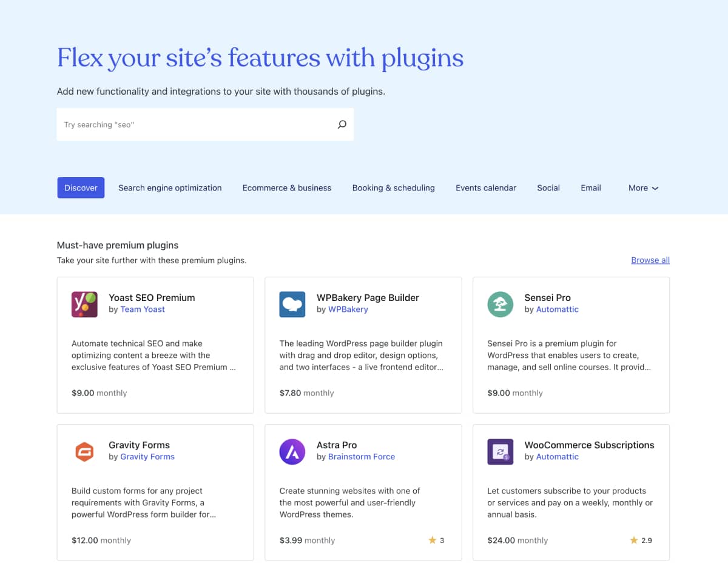Focus the plugin search input field
Screen dimensions: 728x583
(x=194, y=124)
